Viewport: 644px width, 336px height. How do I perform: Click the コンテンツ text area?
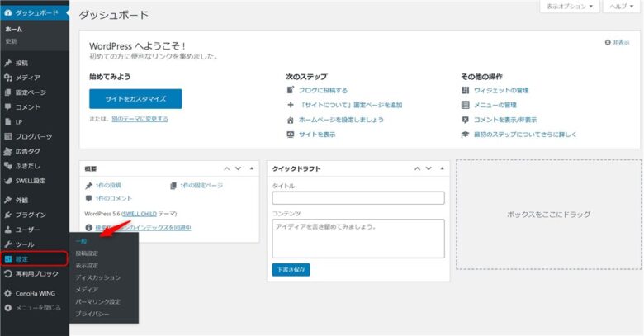point(358,239)
